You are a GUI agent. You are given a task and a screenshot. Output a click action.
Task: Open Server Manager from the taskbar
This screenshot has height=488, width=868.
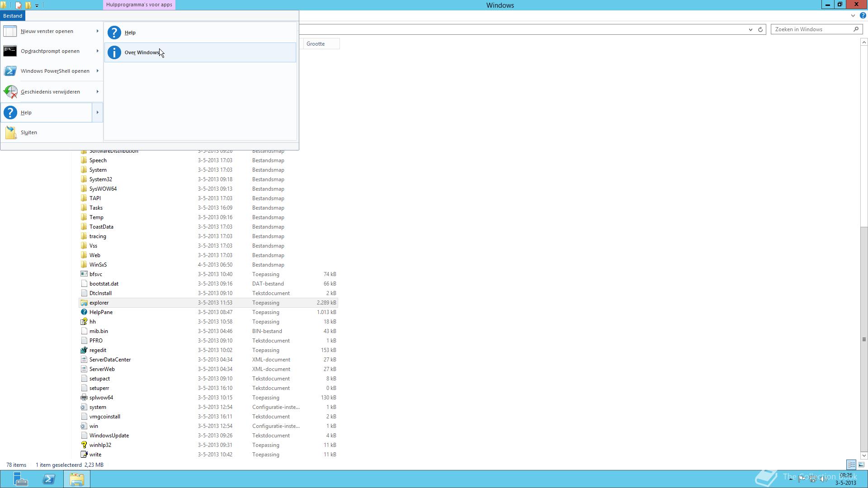point(20,479)
